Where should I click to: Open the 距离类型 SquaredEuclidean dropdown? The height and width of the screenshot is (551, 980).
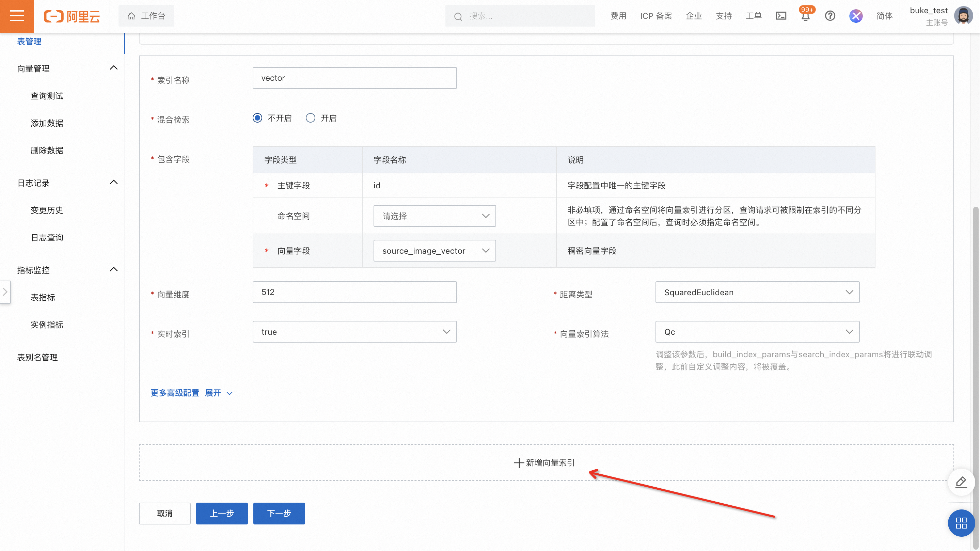pos(757,292)
